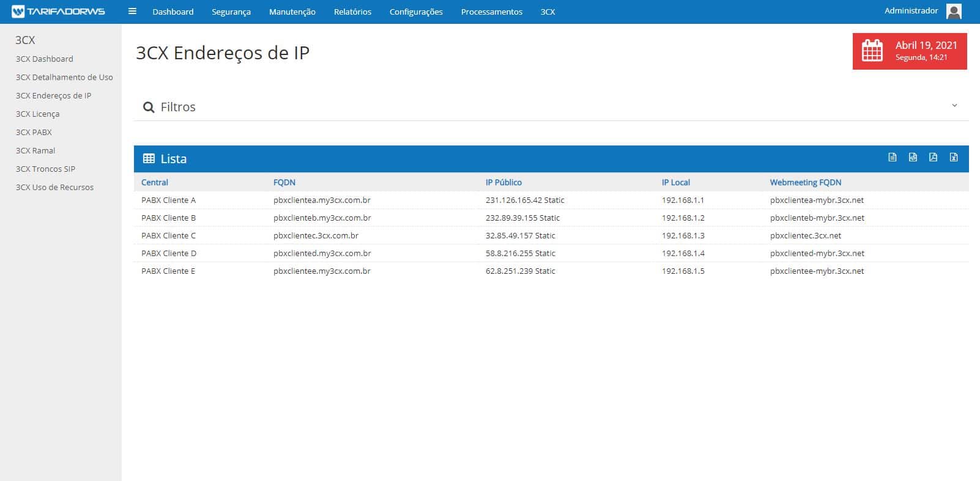Click webmeeting pbxclientea-mybr.3cx.net

click(817, 200)
